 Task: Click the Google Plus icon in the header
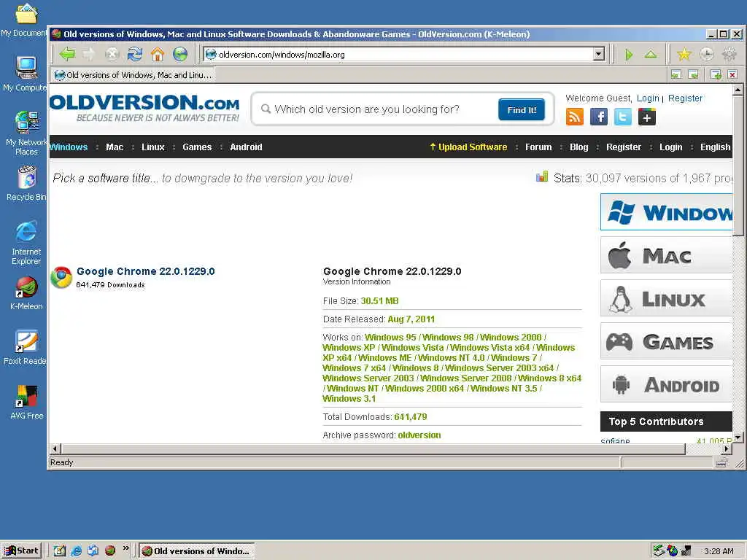pyautogui.click(x=647, y=117)
